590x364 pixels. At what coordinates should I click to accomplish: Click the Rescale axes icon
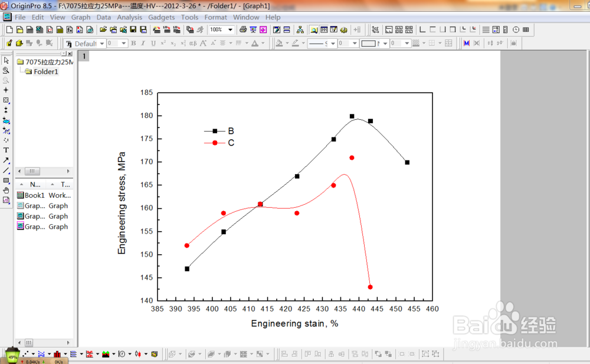375,29
